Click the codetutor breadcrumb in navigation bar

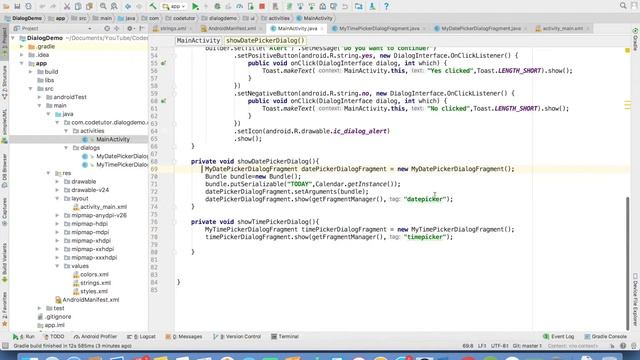point(180,18)
